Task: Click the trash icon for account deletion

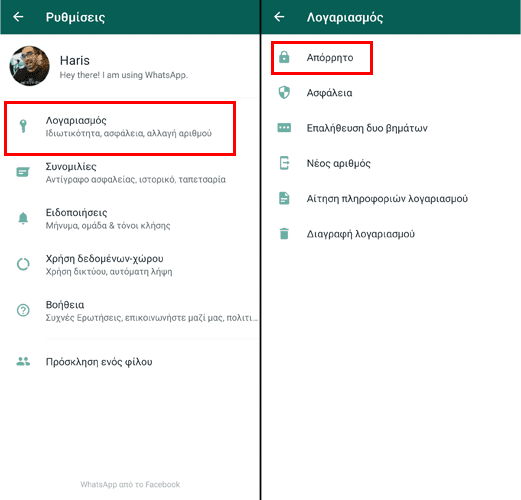Action: click(284, 234)
